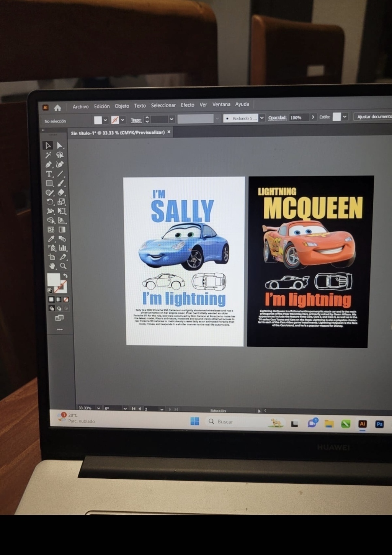This screenshot has height=555, width=392.
Task: Open the Edit Toolbar three-dots menu
Action: [60, 329]
